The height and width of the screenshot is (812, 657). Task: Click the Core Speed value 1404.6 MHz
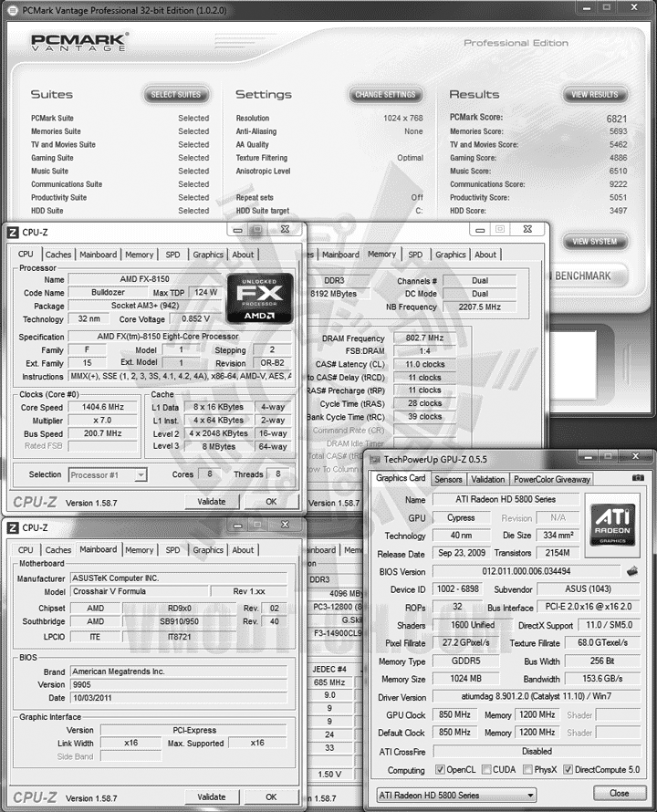102,407
